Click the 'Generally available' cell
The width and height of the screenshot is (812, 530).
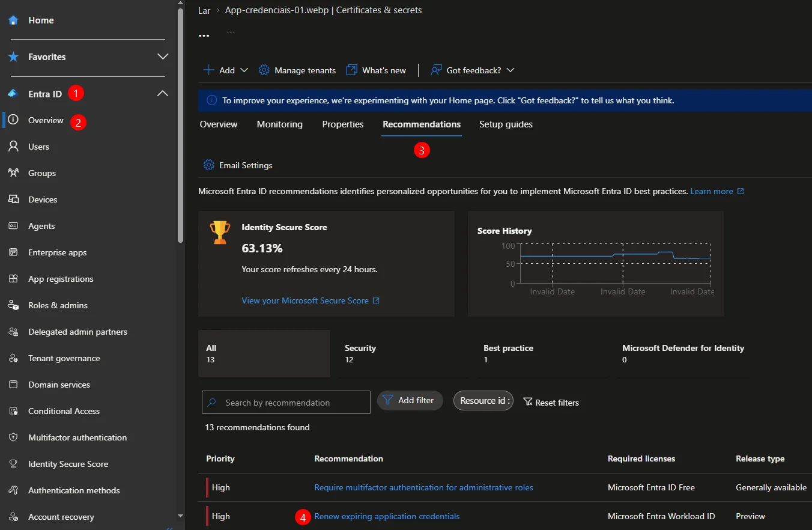click(x=771, y=487)
